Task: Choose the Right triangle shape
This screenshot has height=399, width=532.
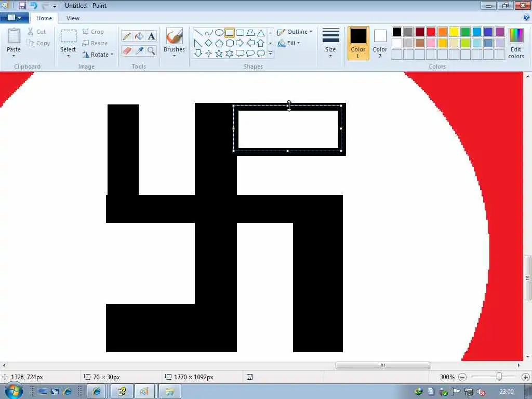Action: [x=198, y=43]
